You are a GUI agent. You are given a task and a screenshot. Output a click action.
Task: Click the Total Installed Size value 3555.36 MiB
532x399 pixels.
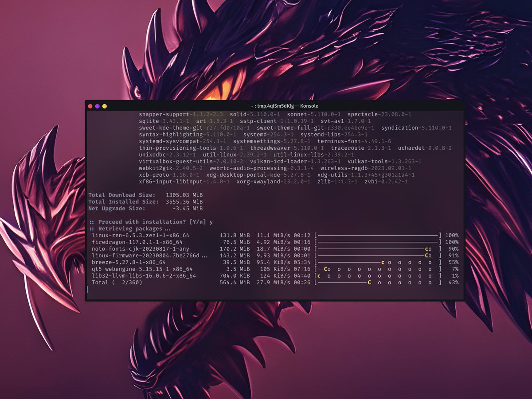tap(184, 201)
